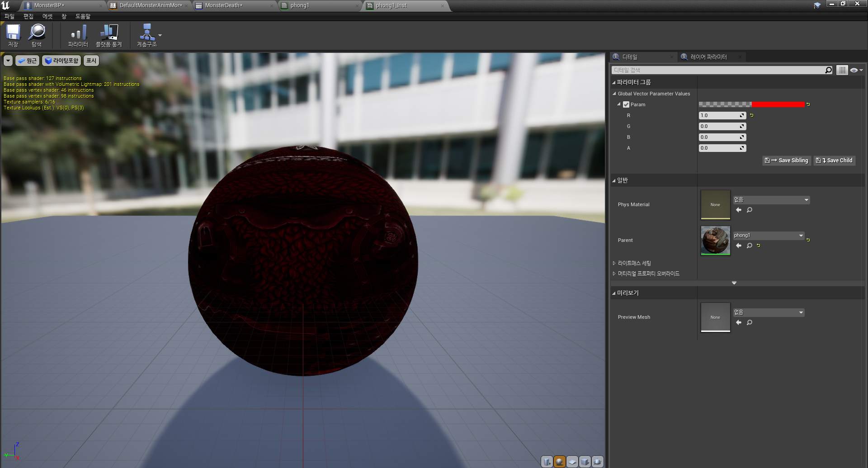Use selected asset for Phys Material
The width and height of the screenshot is (868, 468).
[x=739, y=210]
